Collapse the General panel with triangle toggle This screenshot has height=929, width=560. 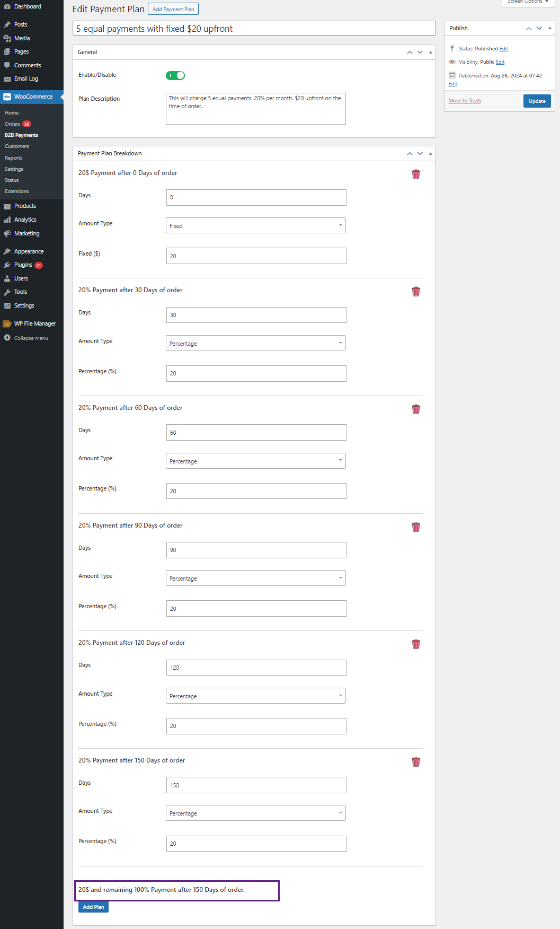coord(430,52)
